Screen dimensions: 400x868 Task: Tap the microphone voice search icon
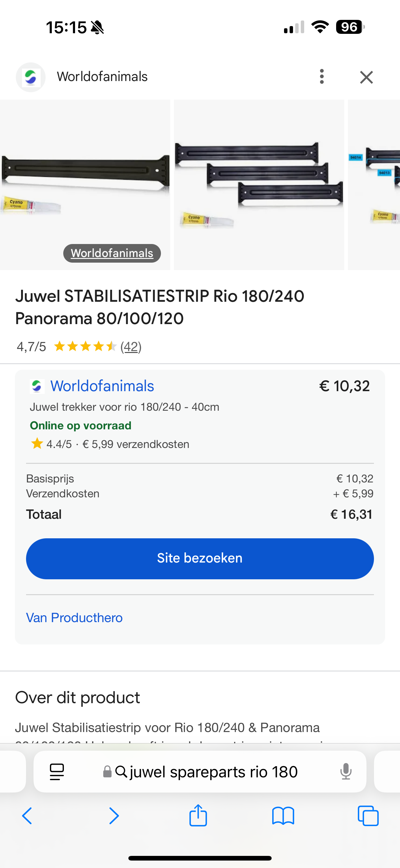tap(345, 772)
